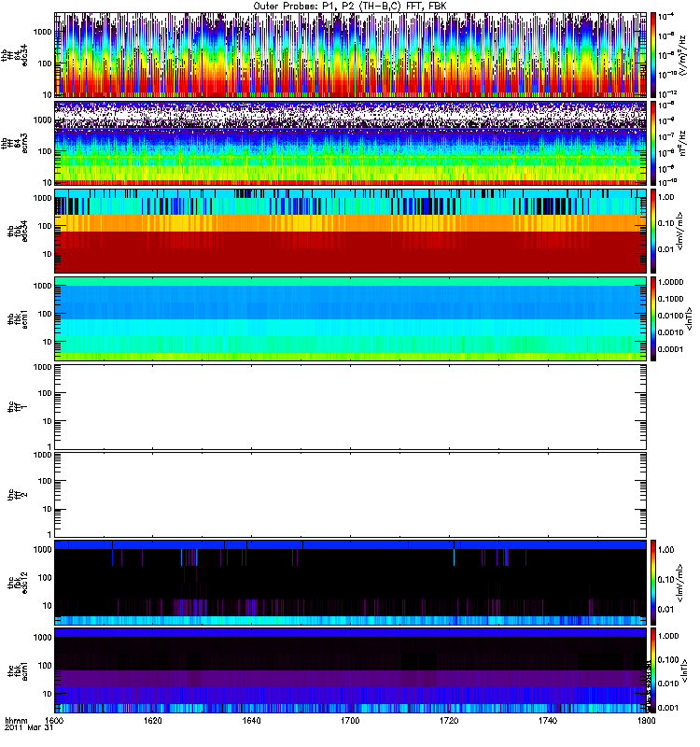Select the bottom thc fbk scm1 panel
This screenshot has width=700, height=747.
(x=350, y=669)
